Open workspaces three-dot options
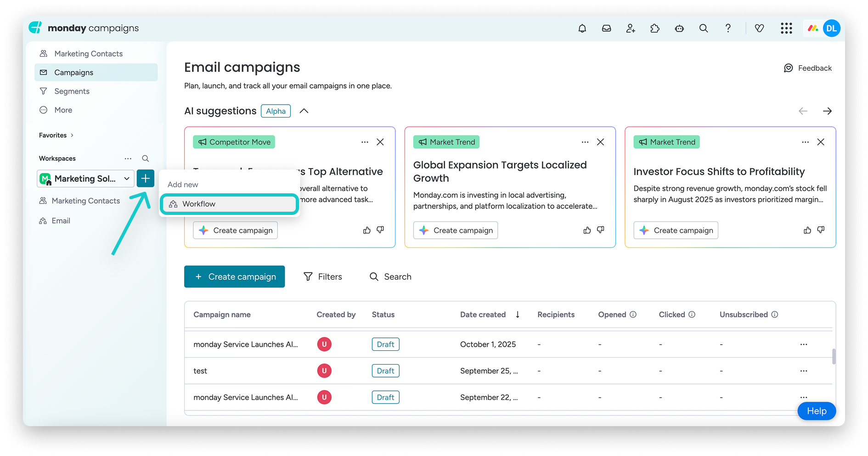The height and width of the screenshot is (456, 868). click(x=128, y=158)
